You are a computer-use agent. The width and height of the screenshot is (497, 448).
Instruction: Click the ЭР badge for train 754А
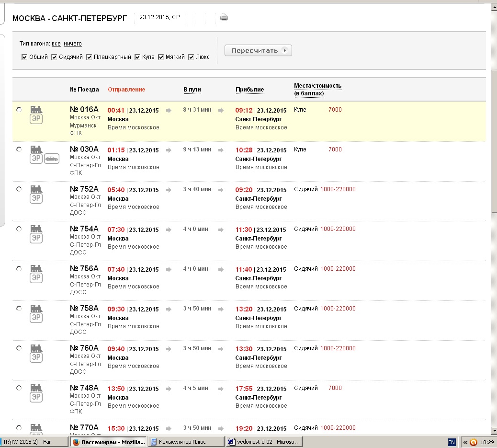36,238
